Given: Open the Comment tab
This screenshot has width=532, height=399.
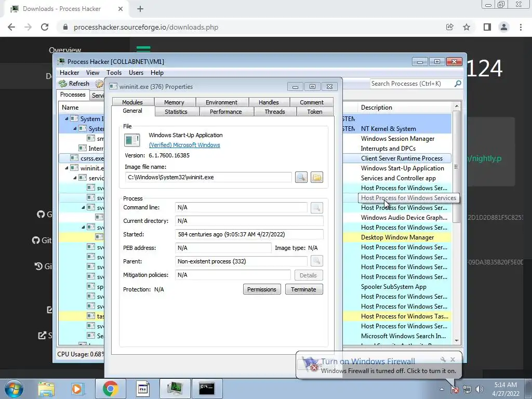Looking at the screenshot, I should [312, 102].
